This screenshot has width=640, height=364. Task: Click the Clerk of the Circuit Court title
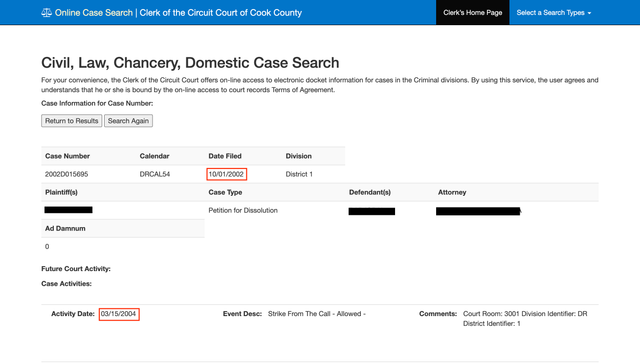pos(221,13)
